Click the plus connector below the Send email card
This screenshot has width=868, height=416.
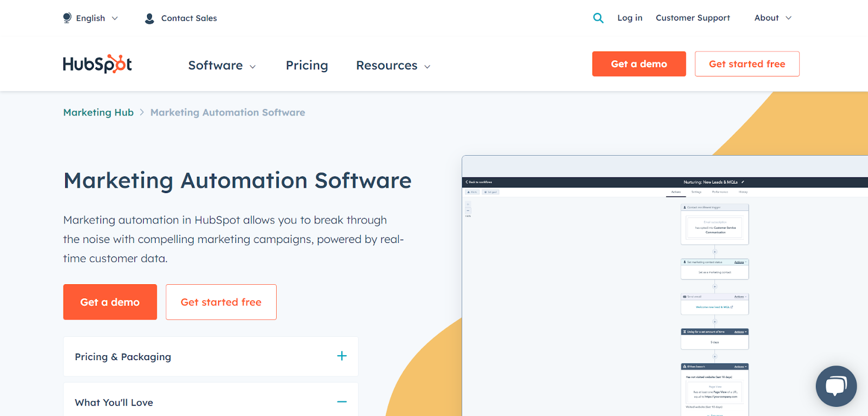tap(714, 322)
